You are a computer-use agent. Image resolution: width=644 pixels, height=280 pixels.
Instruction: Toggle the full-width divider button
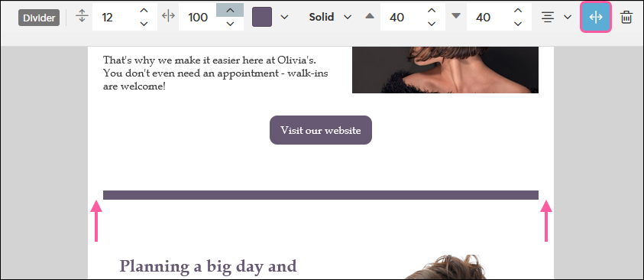596,17
